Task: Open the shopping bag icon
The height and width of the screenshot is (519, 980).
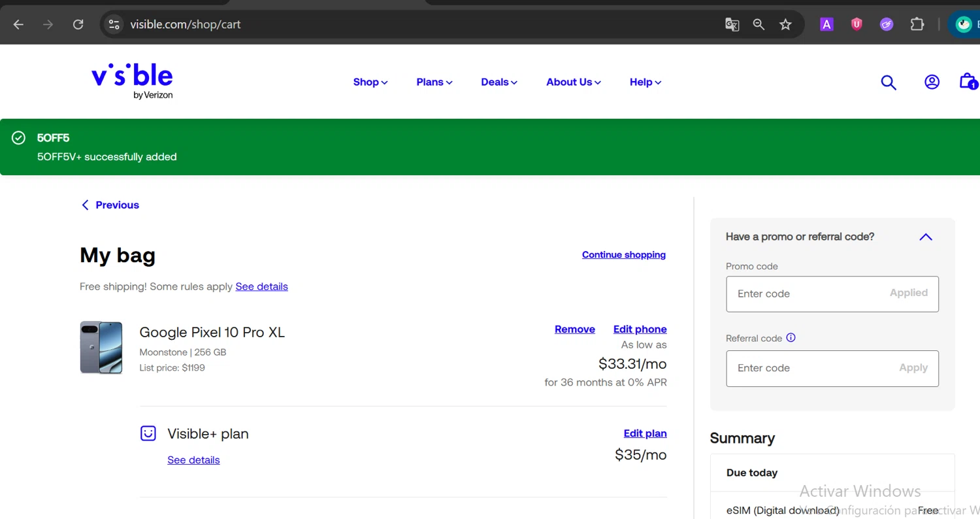Action: coord(967,82)
